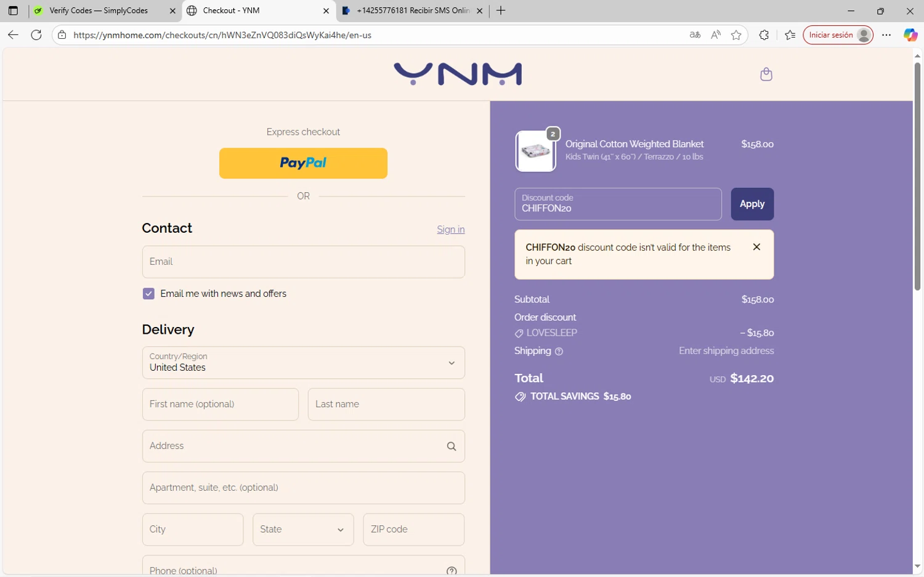
Task: Click the Enter shipping address text
Action: 726,351
